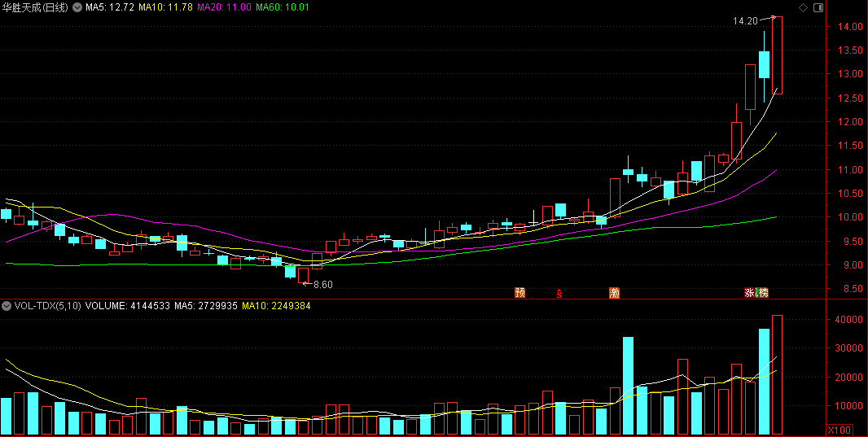Click volume MA10: 2249384 readout
The height and width of the screenshot is (437, 868).
coord(276,306)
